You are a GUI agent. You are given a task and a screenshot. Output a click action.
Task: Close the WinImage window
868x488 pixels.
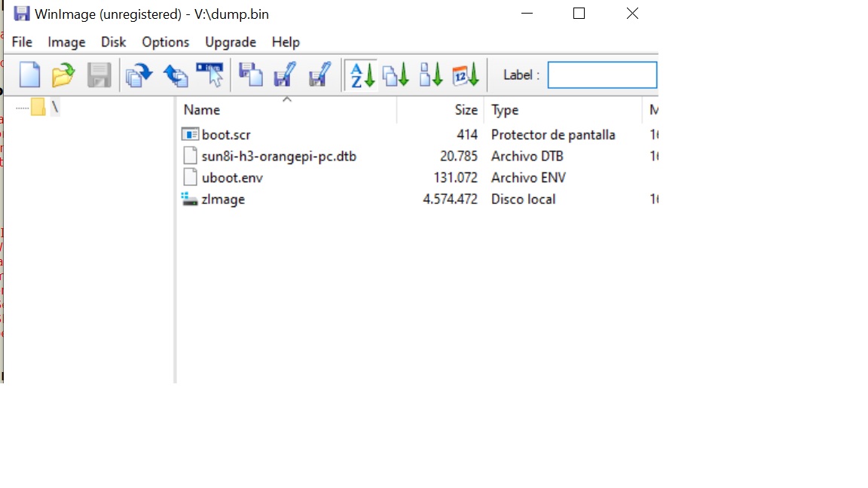tap(632, 14)
